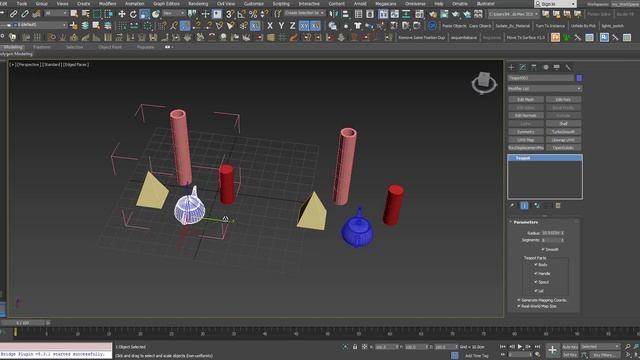Open the Hierarchy command panel icon

[x=534, y=67]
